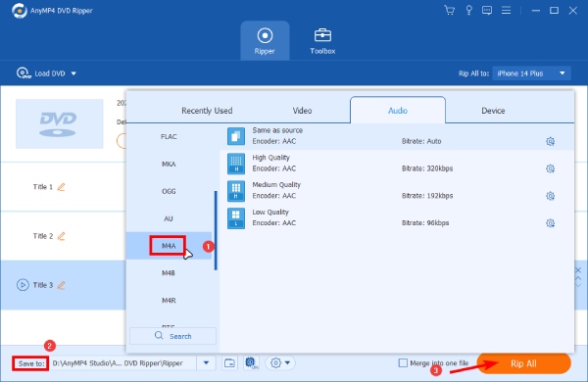Check Merge into one file
This screenshot has width=588, height=382.
(403, 362)
